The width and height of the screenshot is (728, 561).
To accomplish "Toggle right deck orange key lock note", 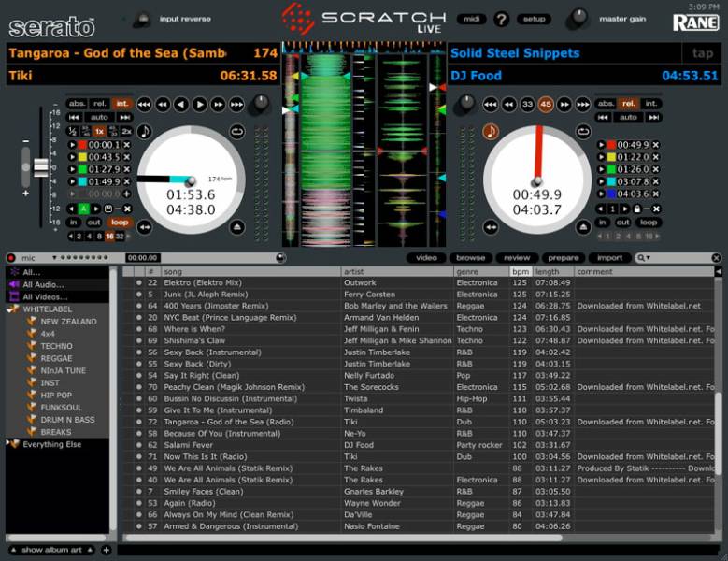I will 491,132.
